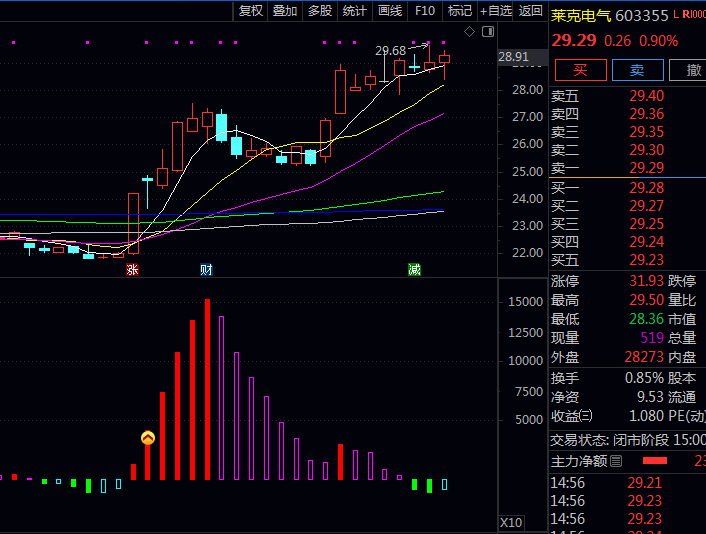Click the 主力净额 label

pyautogui.click(x=579, y=461)
